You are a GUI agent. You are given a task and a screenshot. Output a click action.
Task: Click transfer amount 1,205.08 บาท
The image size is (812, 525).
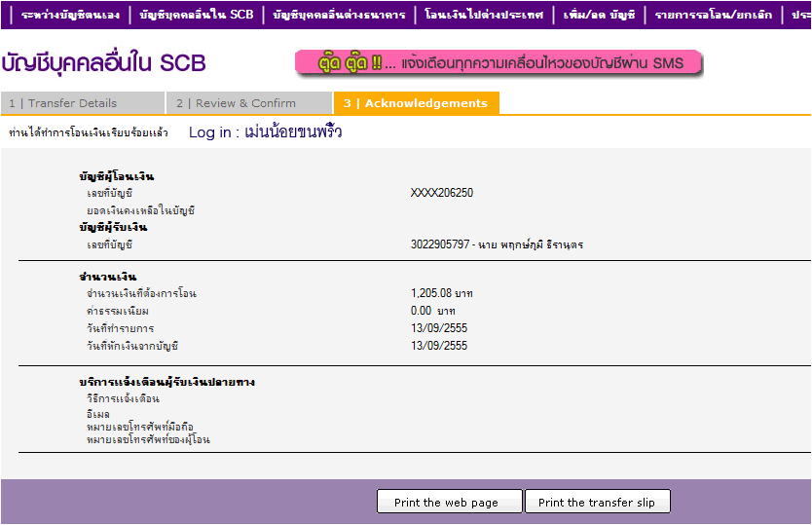pos(442,293)
